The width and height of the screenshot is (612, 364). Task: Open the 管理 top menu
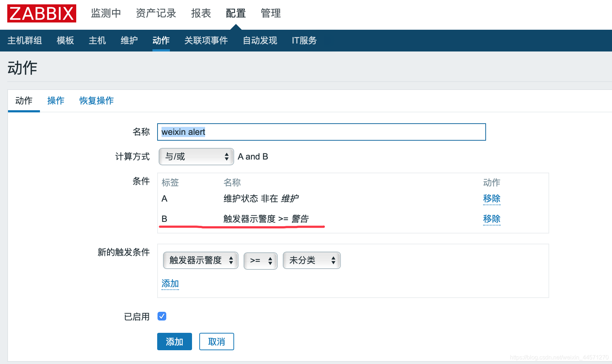[x=271, y=13]
